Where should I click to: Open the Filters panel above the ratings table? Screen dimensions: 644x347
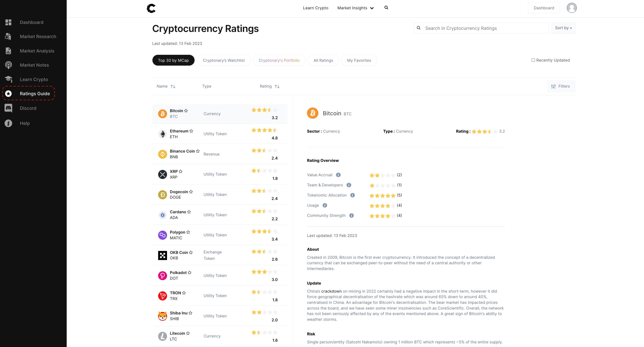(x=561, y=86)
